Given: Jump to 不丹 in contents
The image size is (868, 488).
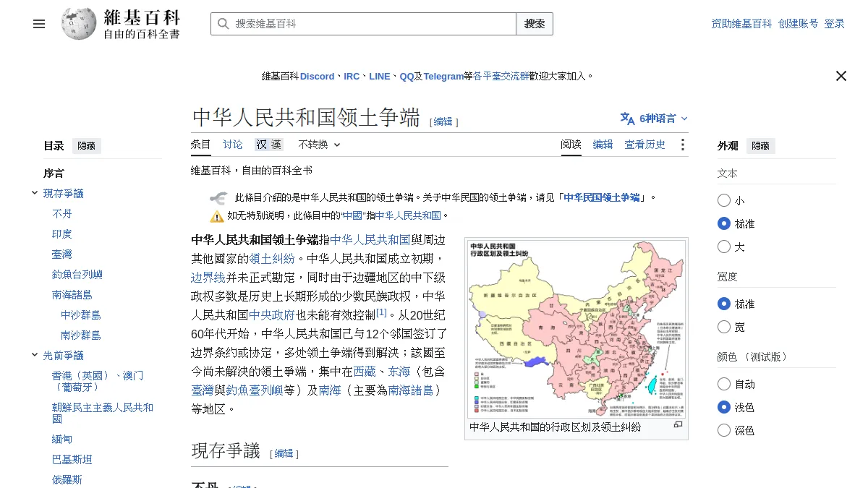Looking at the screenshot, I should click(62, 213).
